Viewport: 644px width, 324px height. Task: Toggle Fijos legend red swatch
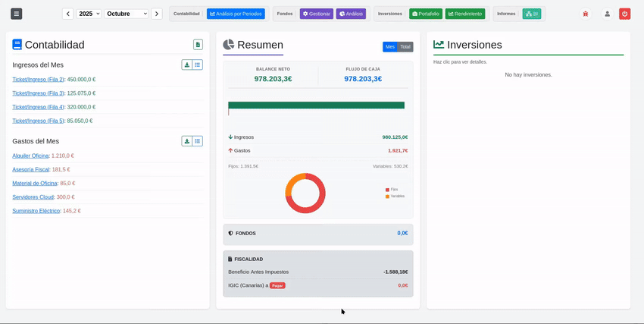coord(387,190)
